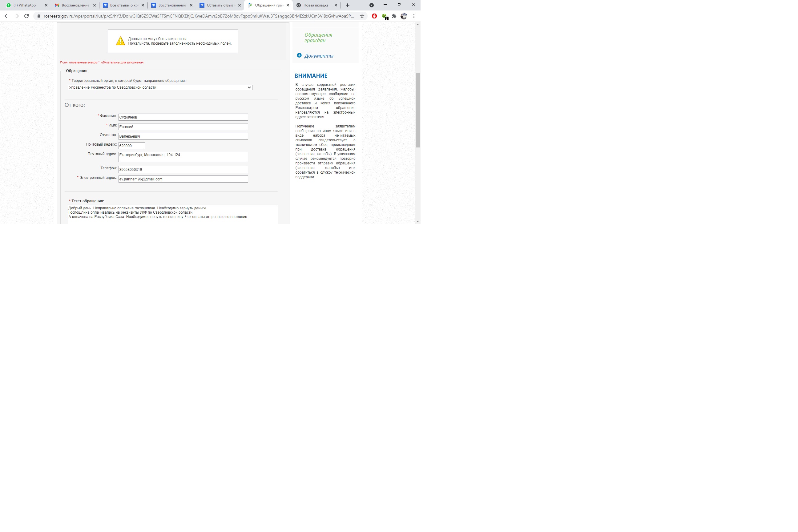Open the extension with badge 2
The height and width of the screenshot is (532, 798).
[x=385, y=16]
